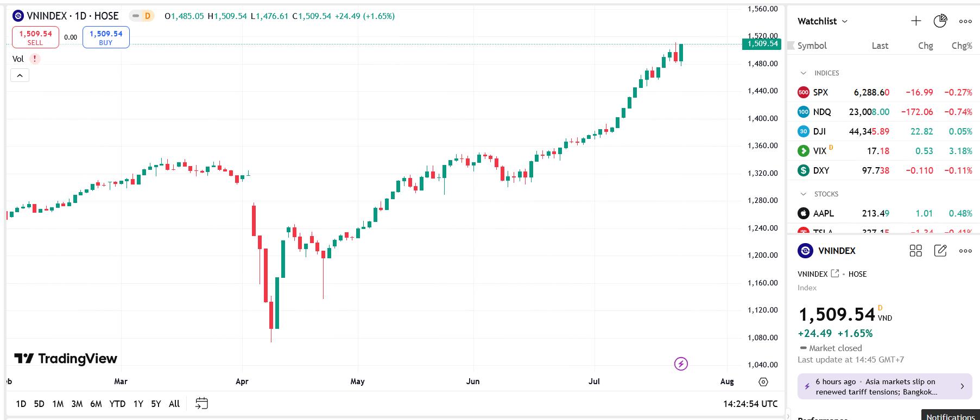Image resolution: width=980 pixels, height=420 pixels.
Task: Click the NDQ change value −172.06
Action: [x=917, y=112]
